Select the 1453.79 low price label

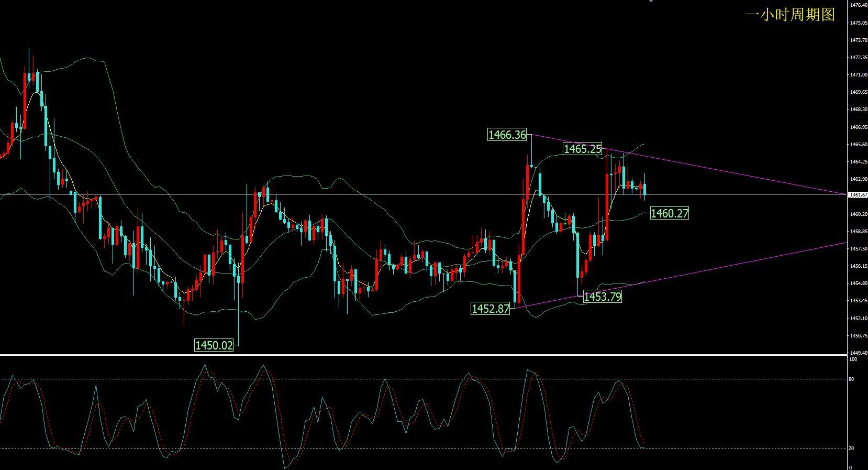pos(603,297)
